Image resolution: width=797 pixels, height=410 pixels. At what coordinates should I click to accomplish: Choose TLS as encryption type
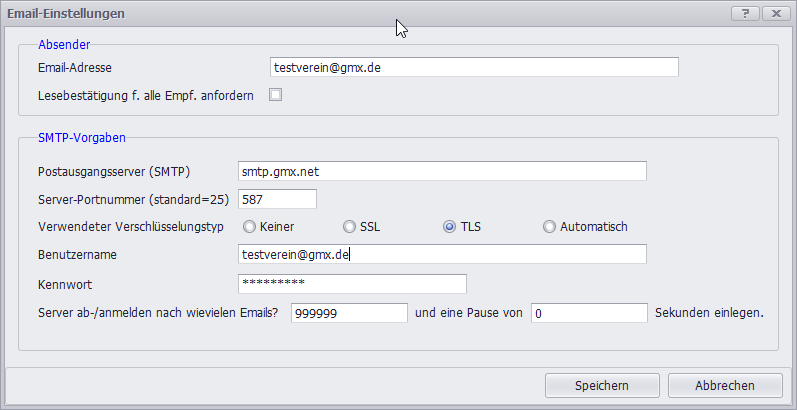[450, 227]
